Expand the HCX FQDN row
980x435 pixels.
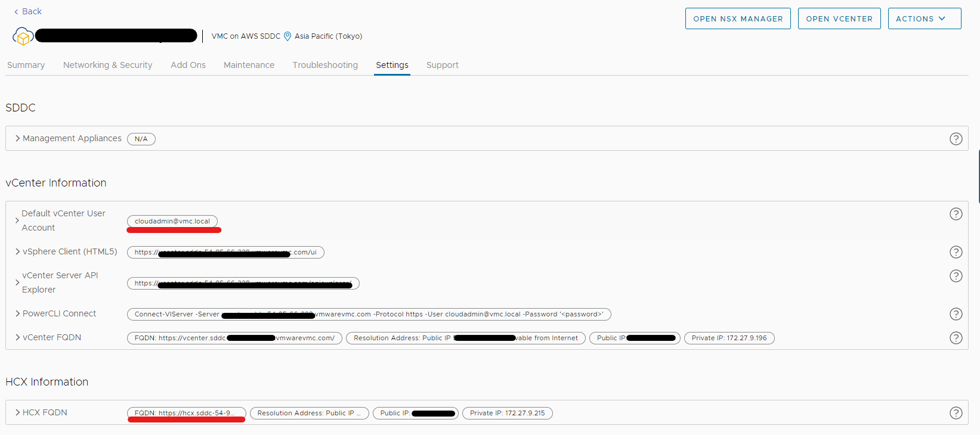coord(18,412)
